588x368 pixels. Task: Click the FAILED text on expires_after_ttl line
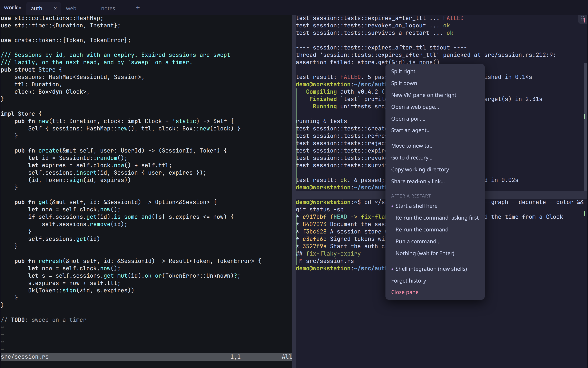click(453, 18)
